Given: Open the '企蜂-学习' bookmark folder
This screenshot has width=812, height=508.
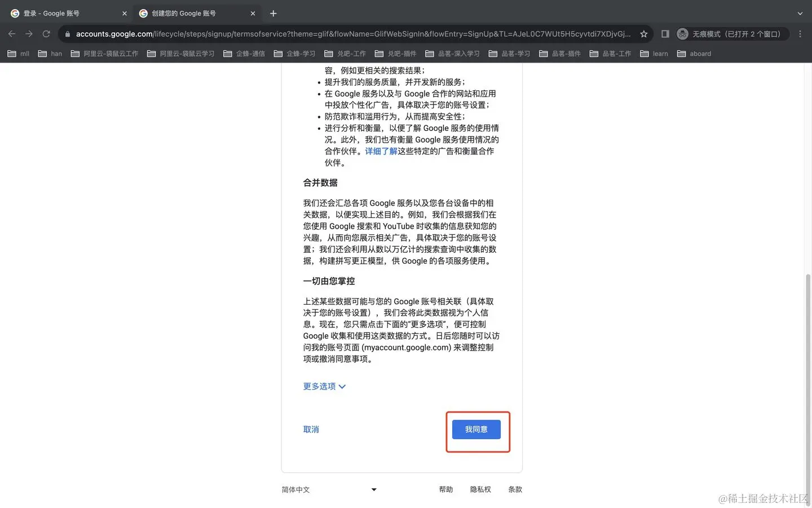Looking at the screenshot, I should [294, 54].
